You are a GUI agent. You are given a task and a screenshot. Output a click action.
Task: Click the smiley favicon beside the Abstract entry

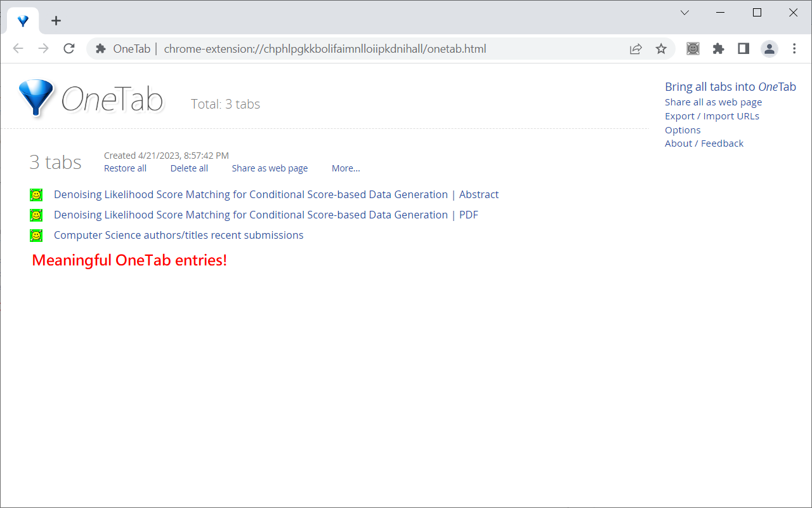36,195
